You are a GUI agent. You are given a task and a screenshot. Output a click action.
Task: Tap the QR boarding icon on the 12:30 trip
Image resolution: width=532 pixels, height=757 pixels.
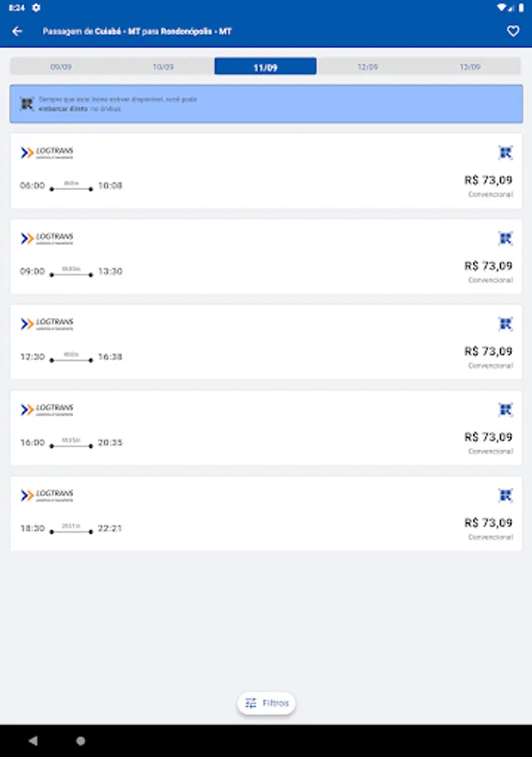pyautogui.click(x=505, y=324)
